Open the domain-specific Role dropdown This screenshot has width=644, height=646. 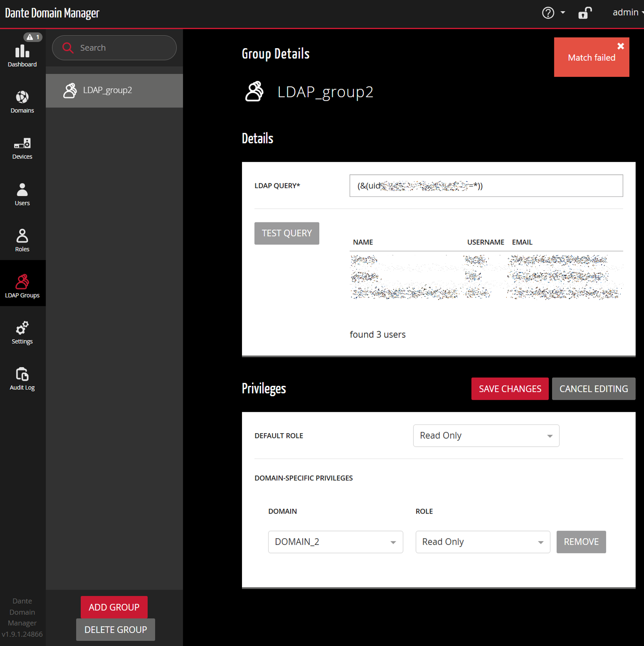483,542
